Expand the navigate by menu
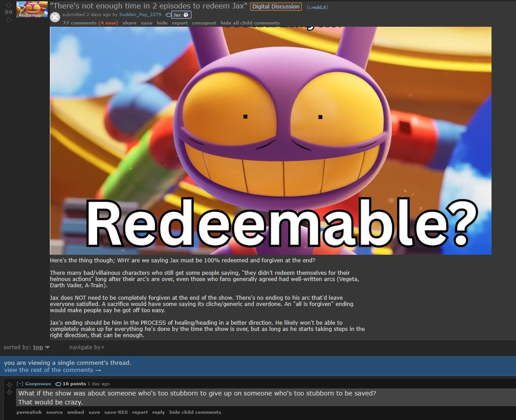Screen dimensions: 516x420 [86, 347]
